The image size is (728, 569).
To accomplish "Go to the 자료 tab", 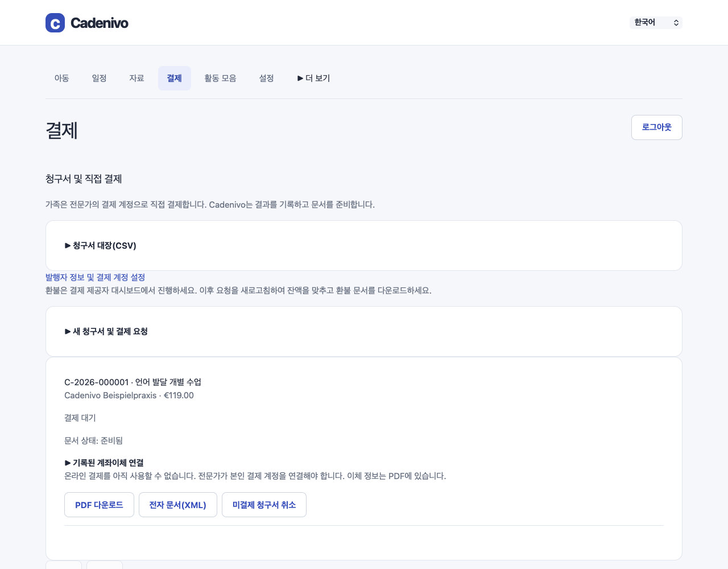I will tap(136, 78).
